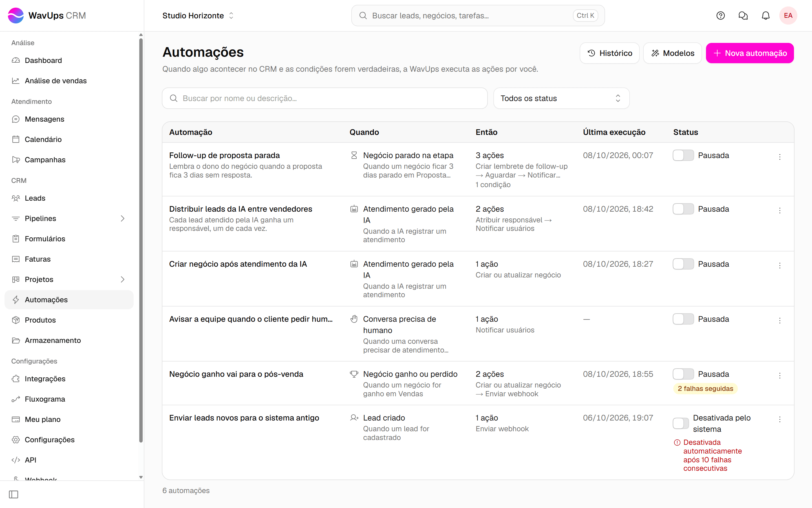Open the help question mark icon
The image size is (812, 508).
(x=720, y=16)
